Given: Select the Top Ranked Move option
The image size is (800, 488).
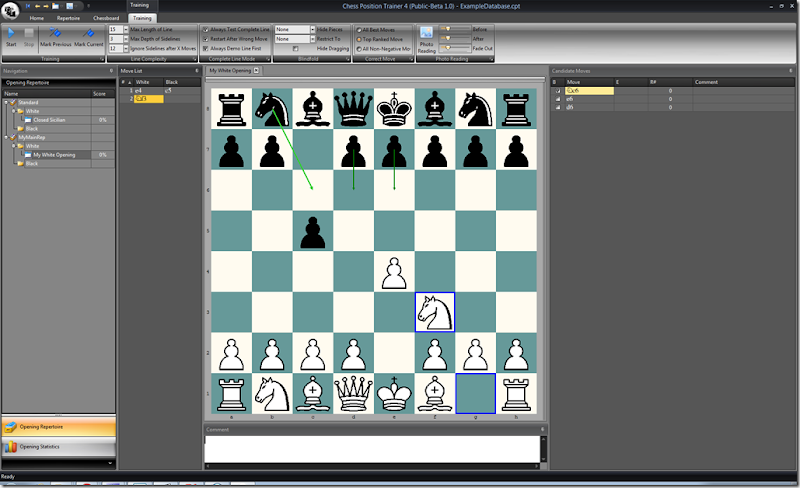Looking at the screenshot, I should click(360, 39).
